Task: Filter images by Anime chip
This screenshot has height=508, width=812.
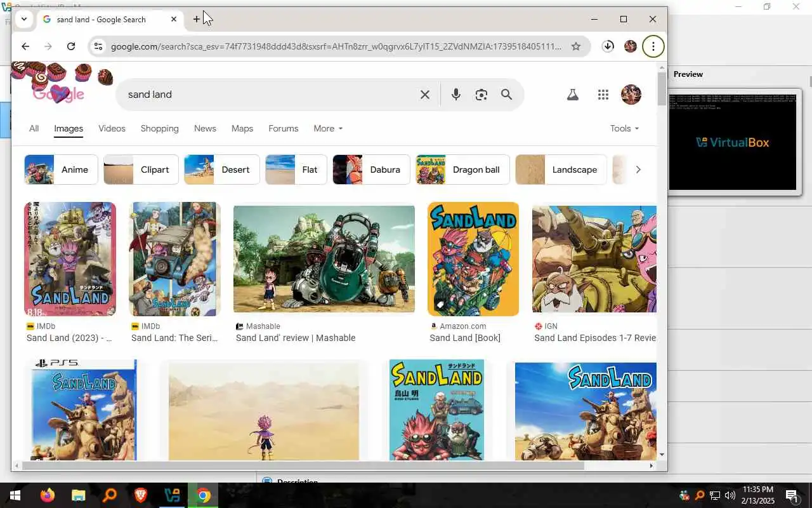Action: point(61,170)
